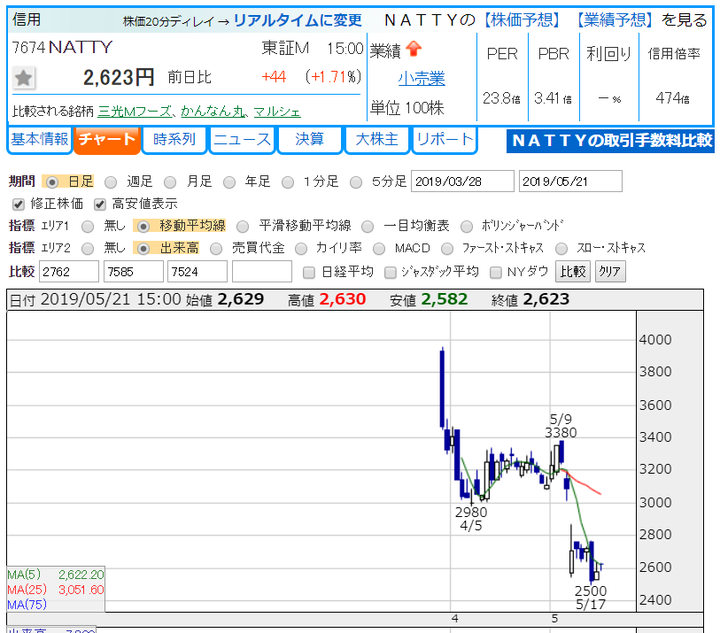The height and width of the screenshot is (633, 720).
Task: Toggle the NYダウ comparison checkbox
Action: click(x=495, y=272)
